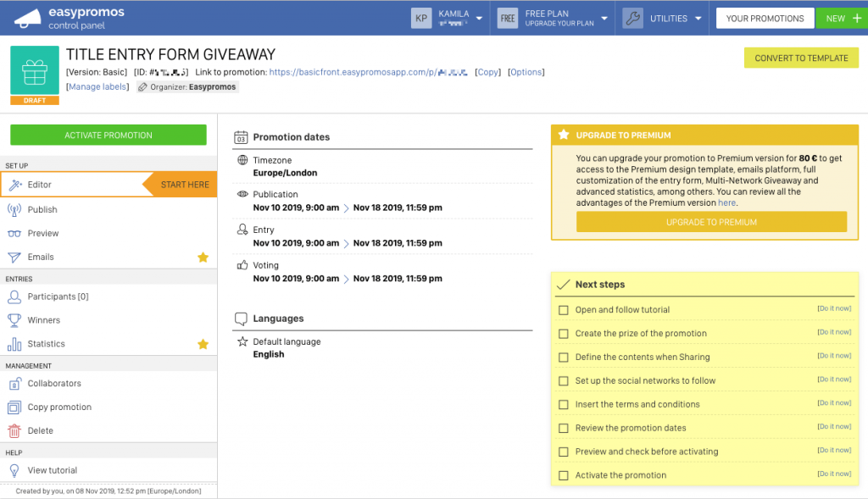Image resolution: width=868 pixels, height=499 pixels.
Task: Click the [Options] link
Action: (526, 72)
